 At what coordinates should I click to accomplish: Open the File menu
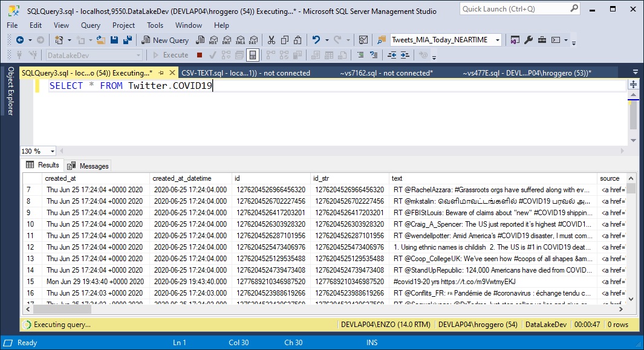pos(12,25)
